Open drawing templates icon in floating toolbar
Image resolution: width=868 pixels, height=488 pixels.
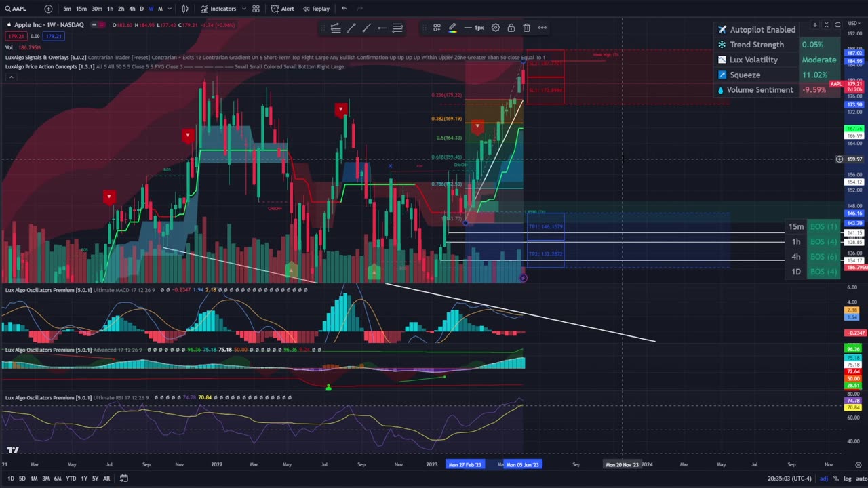click(437, 28)
